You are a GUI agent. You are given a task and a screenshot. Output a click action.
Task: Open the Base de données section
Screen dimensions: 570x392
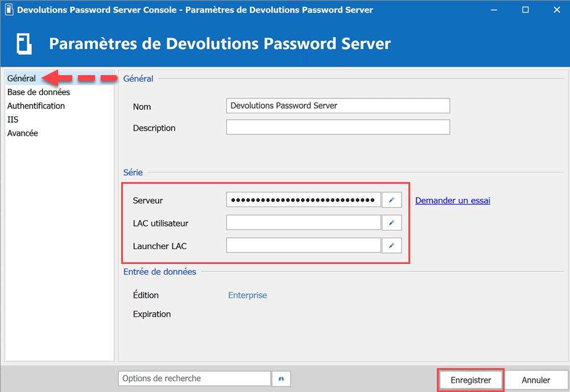click(39, 92)
